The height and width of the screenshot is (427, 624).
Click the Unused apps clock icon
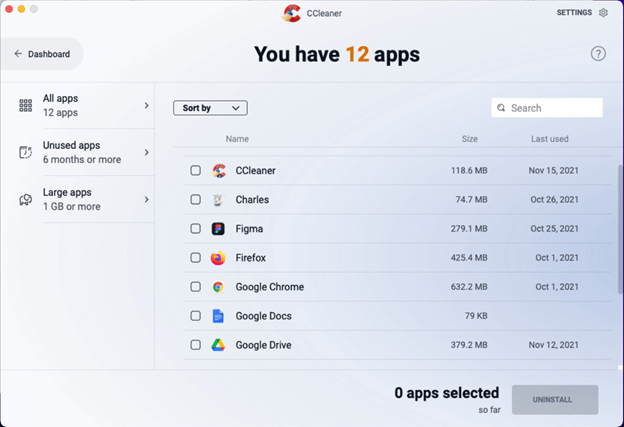[x=25, y=152]
